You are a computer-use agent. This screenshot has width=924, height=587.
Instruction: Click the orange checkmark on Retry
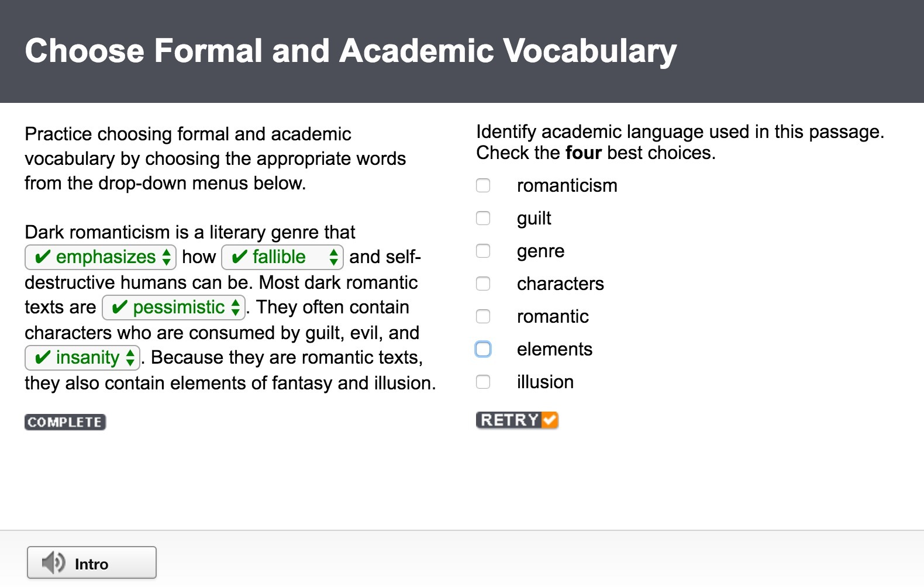pyautogui.click(x=549, y=420)
